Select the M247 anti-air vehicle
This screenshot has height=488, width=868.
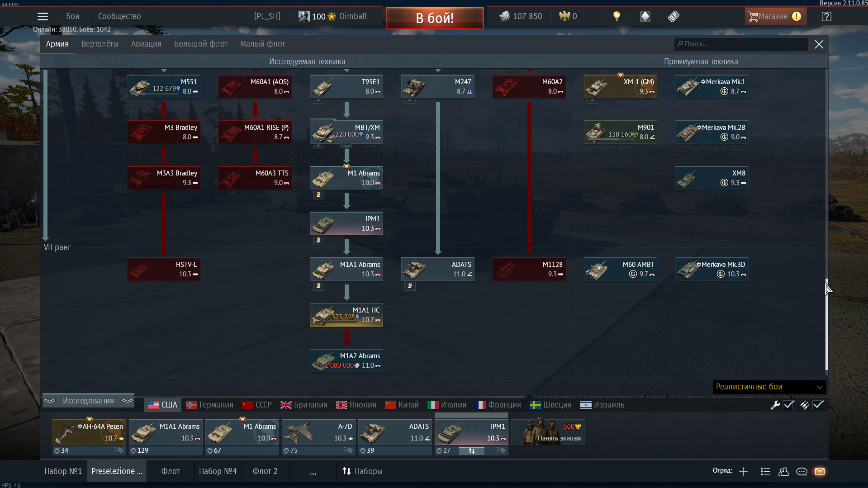(438, 86)
